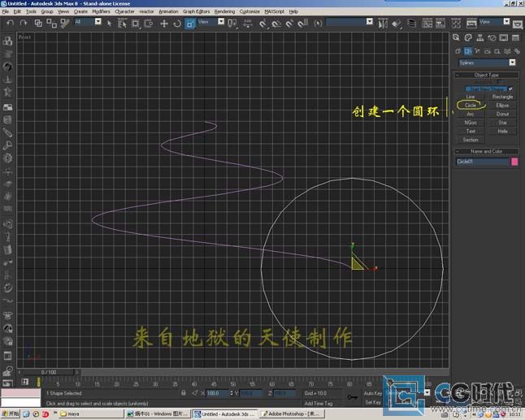Open the Curve Editor icon

point(427,24)
